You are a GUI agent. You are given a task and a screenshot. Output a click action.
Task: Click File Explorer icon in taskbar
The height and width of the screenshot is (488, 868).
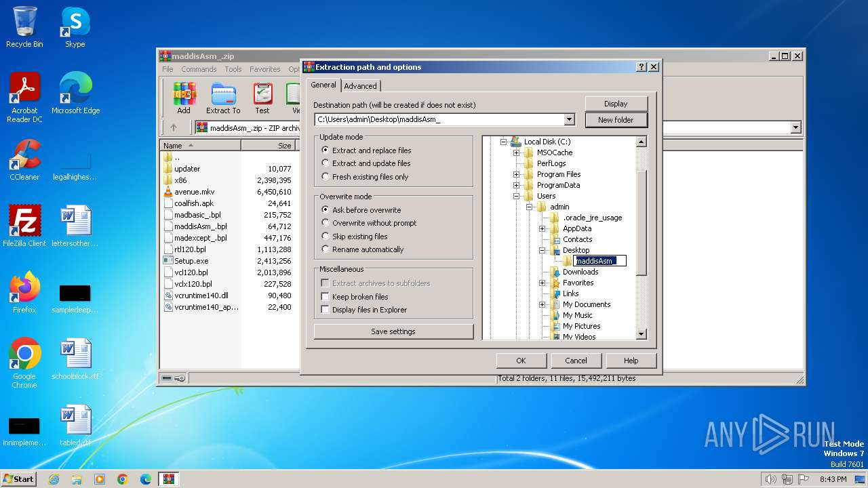coord(77,479)
